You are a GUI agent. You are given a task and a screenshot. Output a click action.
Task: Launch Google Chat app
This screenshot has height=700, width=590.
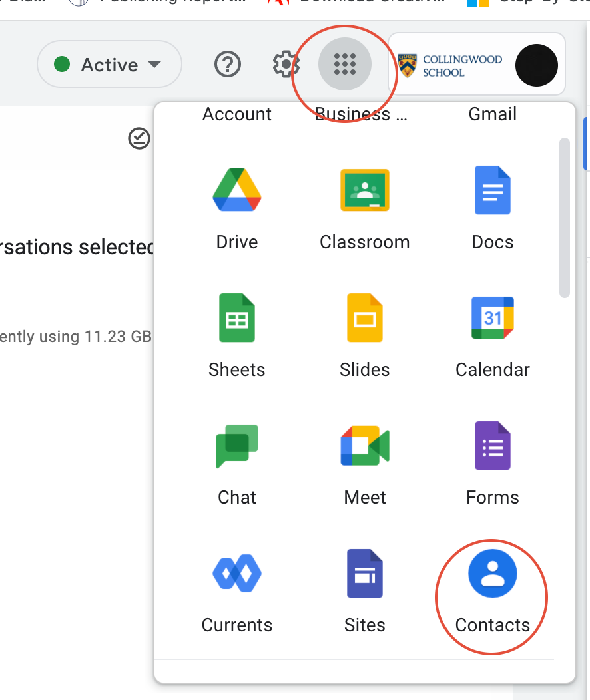click(236, 463)
